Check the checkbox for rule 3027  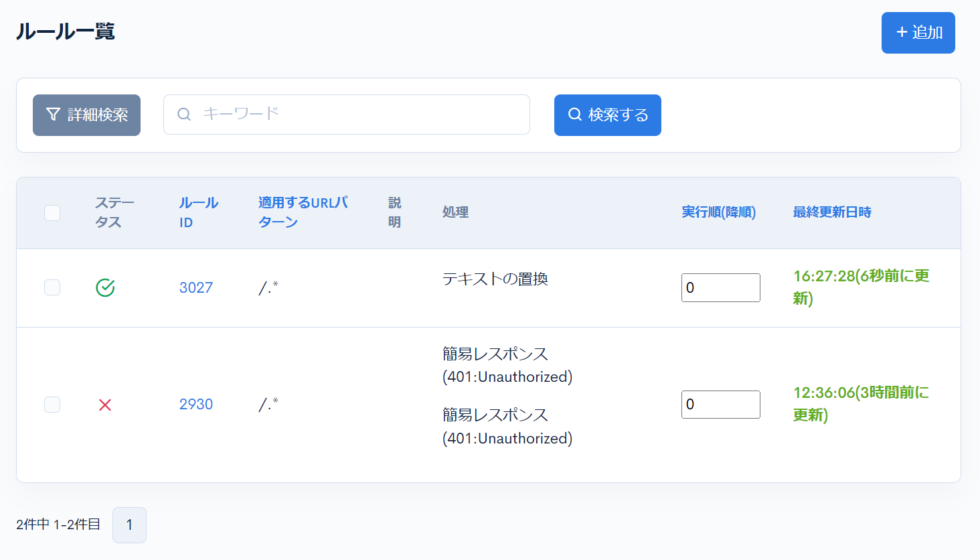tap(52, 287)
